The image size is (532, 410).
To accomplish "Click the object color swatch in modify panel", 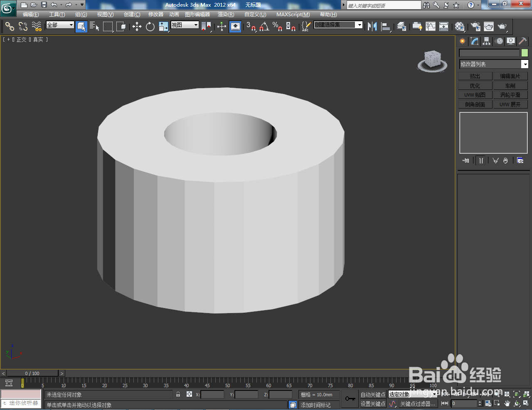I will (525, 53).
